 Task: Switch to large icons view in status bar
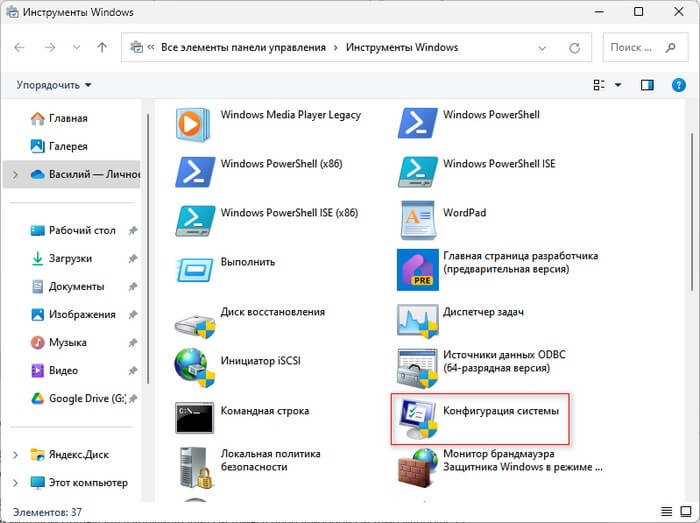[686, 511]
